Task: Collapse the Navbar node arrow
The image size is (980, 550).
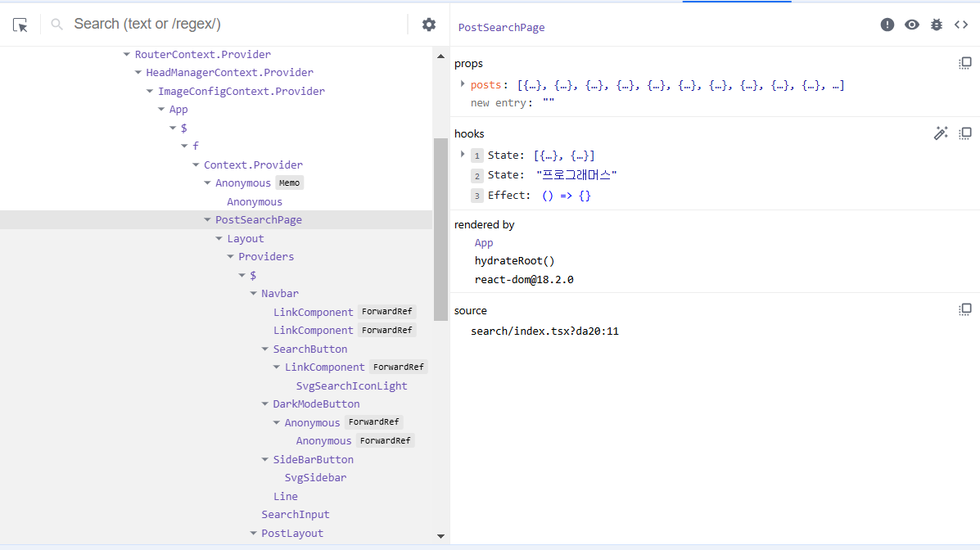Action: pos(253,294)
